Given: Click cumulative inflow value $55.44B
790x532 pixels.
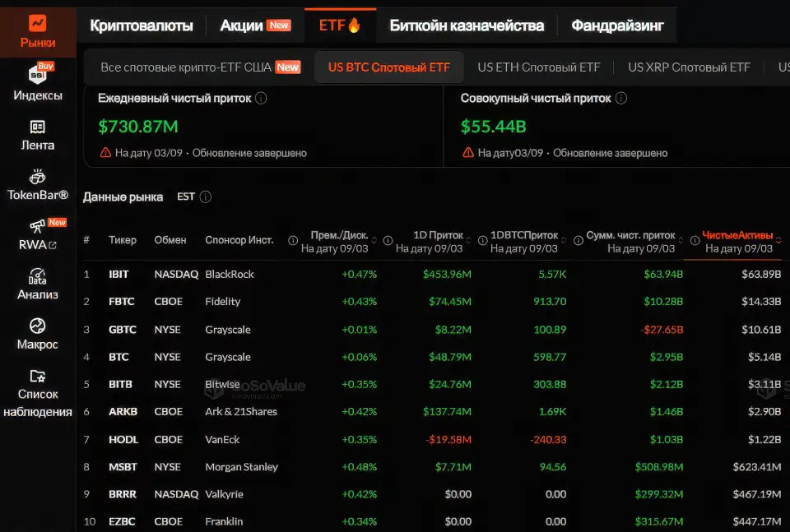Looking at the screenshot, I should [x=493, y=127].
